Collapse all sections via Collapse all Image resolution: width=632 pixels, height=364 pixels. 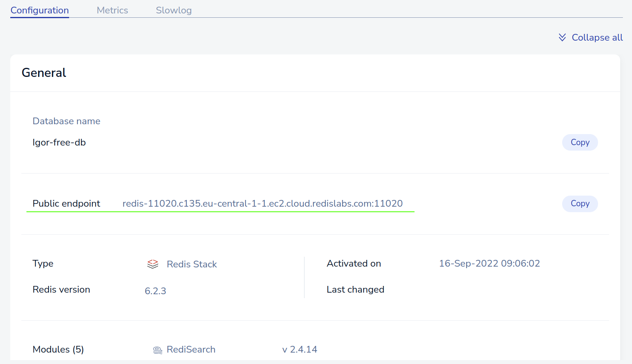click(x=597, y=37)
